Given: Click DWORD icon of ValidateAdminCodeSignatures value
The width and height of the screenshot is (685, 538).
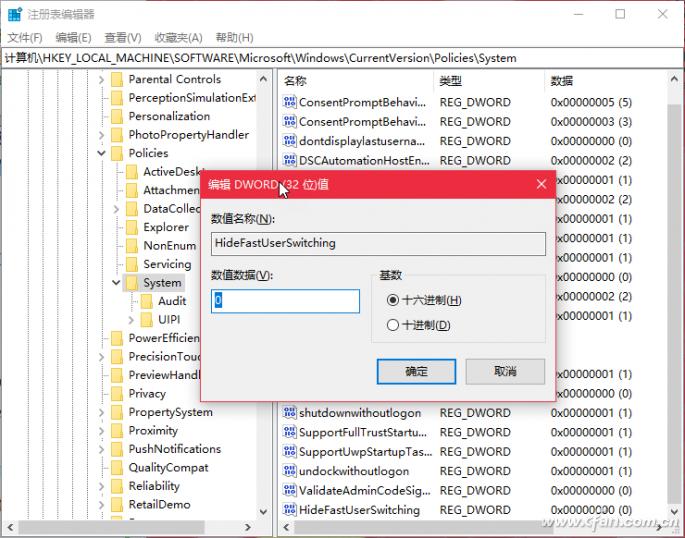Looking at the screenshot, I should pyautogui.click(x=290, y=490).
